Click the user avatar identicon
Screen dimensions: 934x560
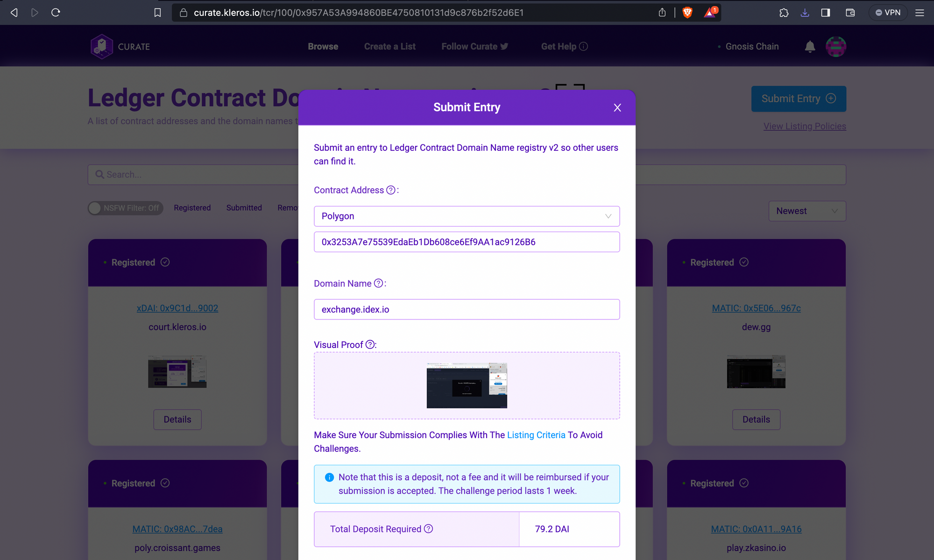pyautogui.click(x=835, y=47)
